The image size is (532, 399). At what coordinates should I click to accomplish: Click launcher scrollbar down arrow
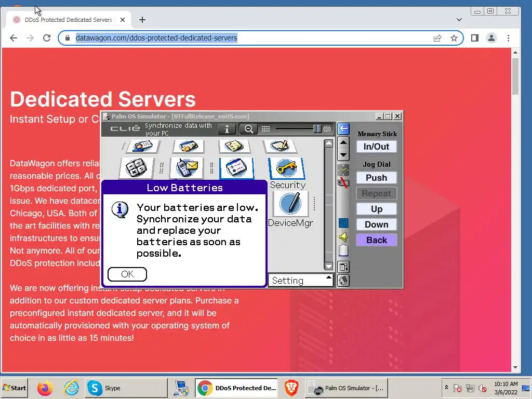point(328,266)
